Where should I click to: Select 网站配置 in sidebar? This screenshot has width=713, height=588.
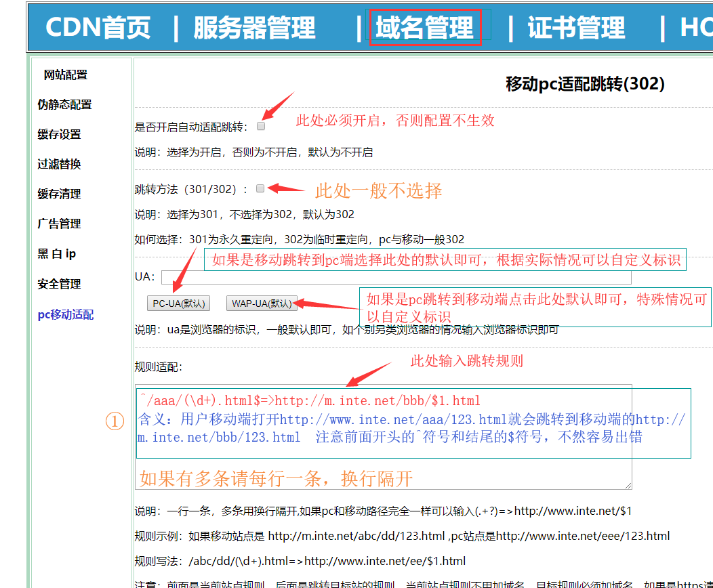[x=66, y=75]
